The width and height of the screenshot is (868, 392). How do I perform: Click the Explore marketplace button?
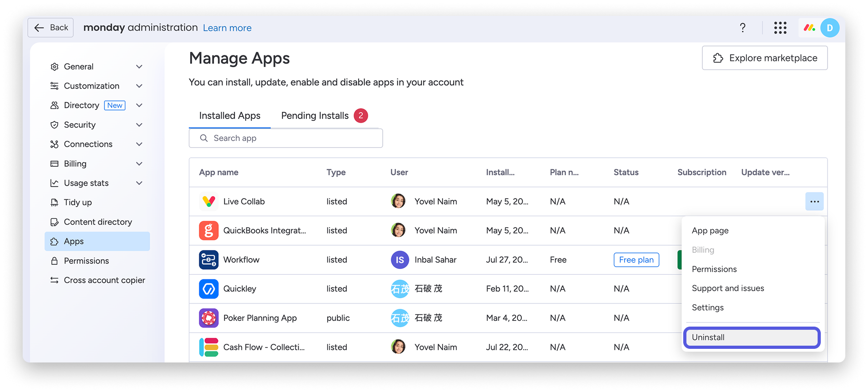click(x=764, y=58)
